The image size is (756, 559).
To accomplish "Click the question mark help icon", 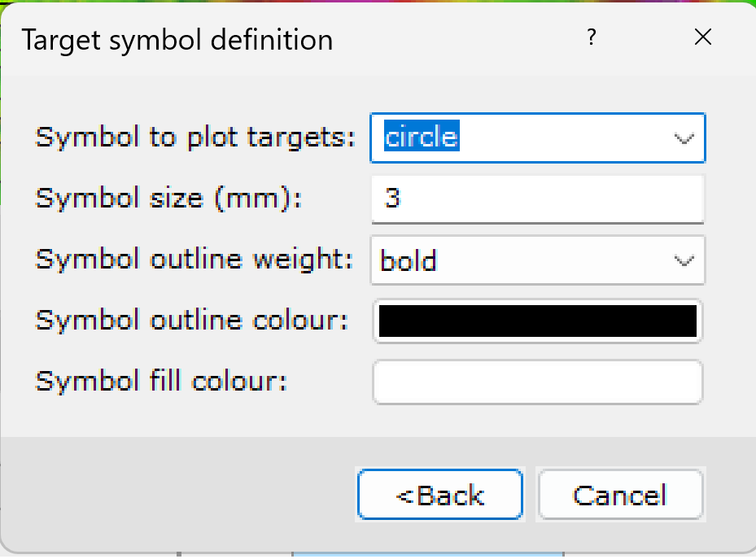I will (591, 37).
